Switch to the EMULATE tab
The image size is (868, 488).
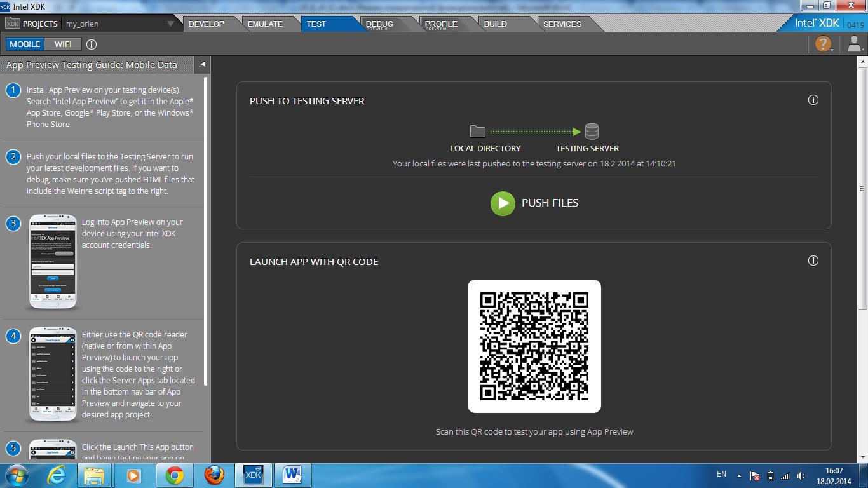click(265, 24)
